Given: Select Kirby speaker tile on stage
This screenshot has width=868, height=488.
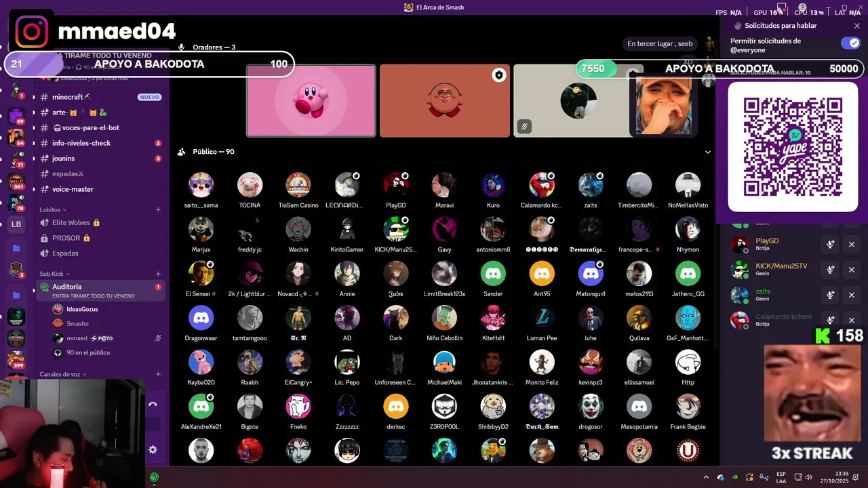Looking at the screenshot, I should (311, 101).
